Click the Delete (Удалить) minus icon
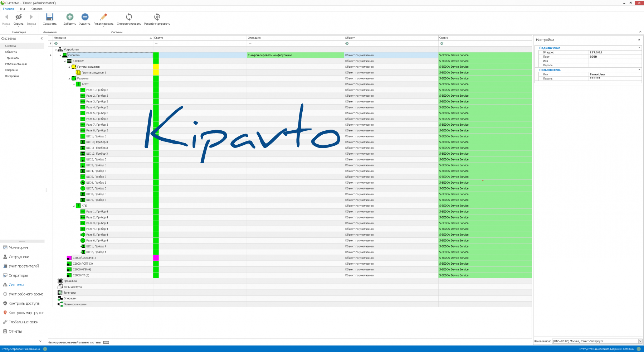 coord(85,17)
